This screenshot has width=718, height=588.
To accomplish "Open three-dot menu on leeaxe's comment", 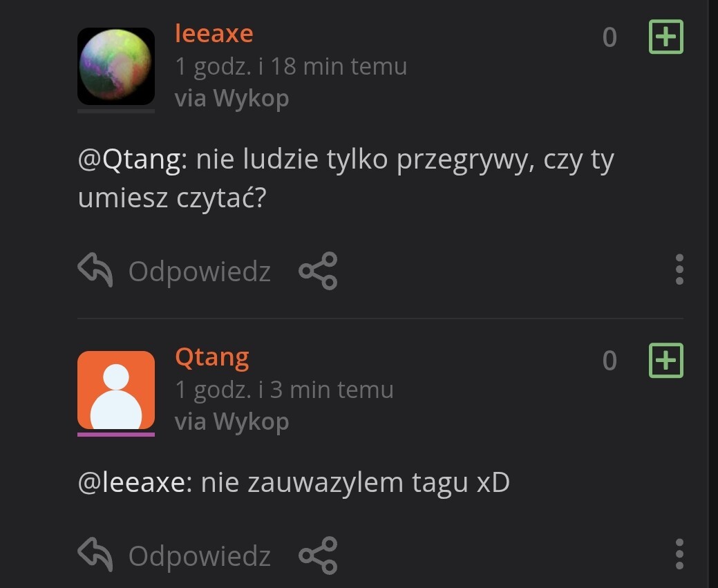I will coord(679,269).
